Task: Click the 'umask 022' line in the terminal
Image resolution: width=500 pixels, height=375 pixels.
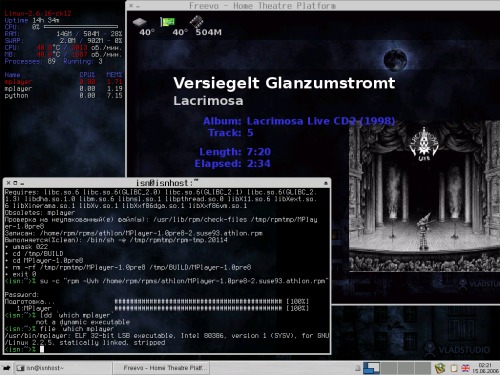Action: [x=26, y=247]
